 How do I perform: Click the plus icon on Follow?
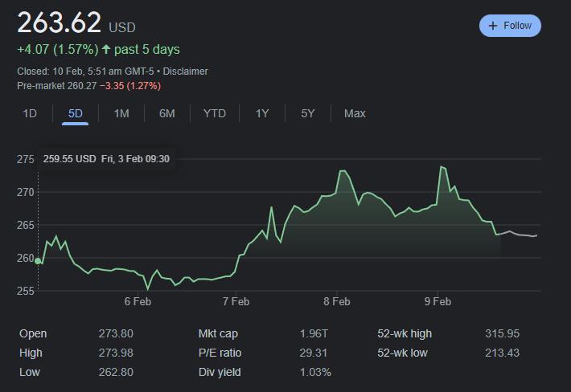[x=492, y=26]
